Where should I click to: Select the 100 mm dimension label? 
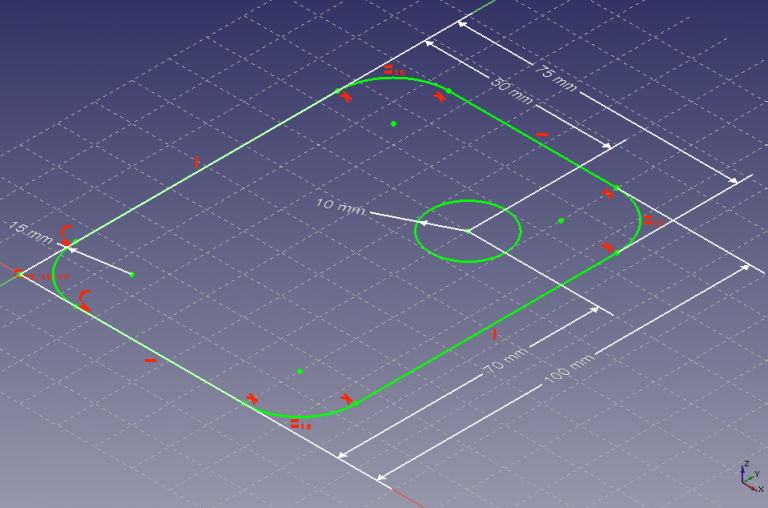tap(569, 368)
